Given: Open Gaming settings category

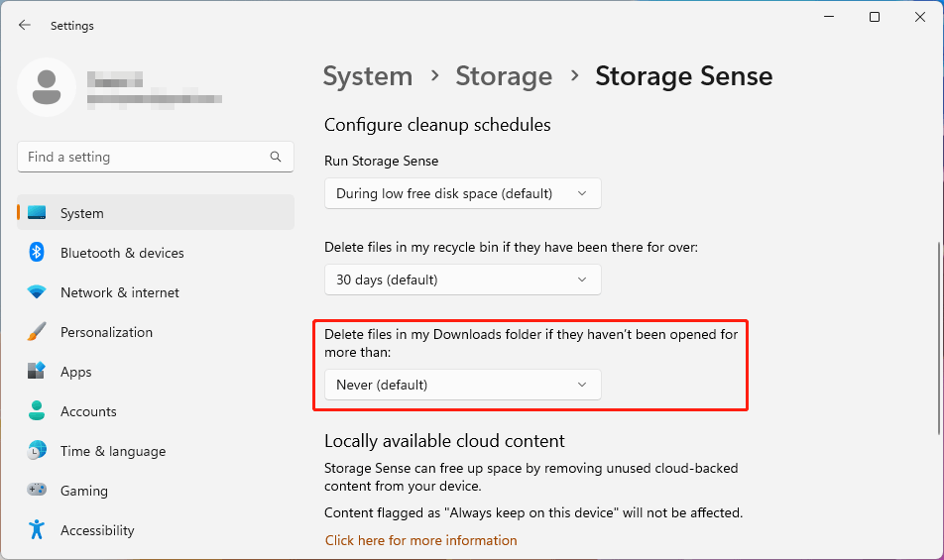Looking at the screenshot, I should click(x=156, y=491).
